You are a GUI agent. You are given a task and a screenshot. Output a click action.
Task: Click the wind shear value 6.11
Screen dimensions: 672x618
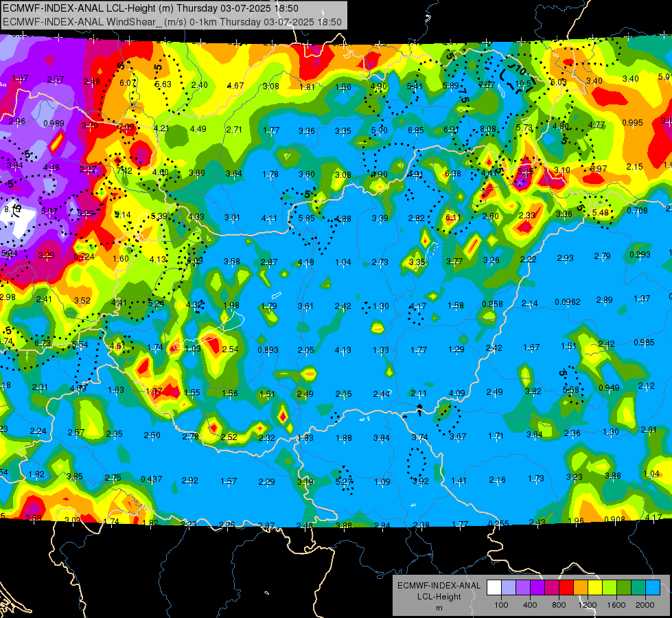(454, 218)
